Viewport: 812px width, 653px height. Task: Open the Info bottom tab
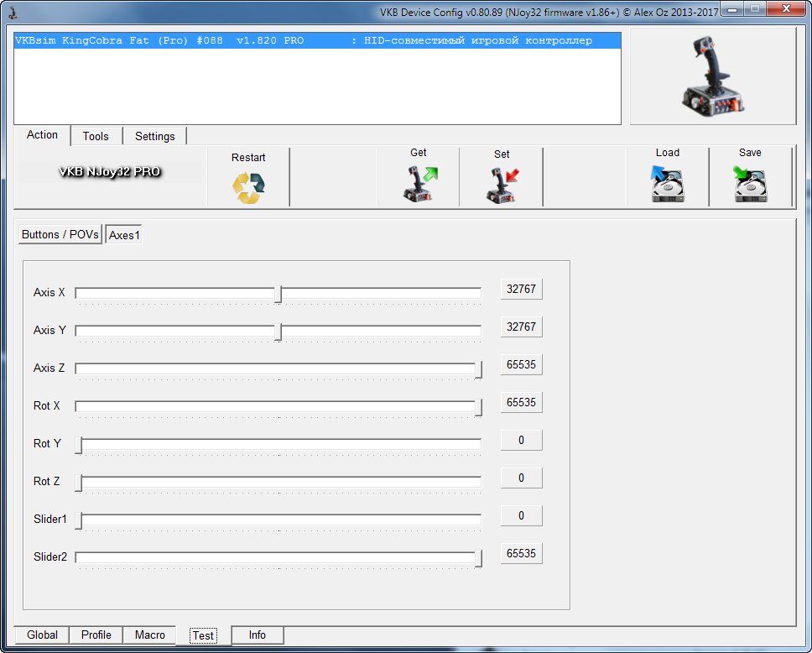point(258,635)
